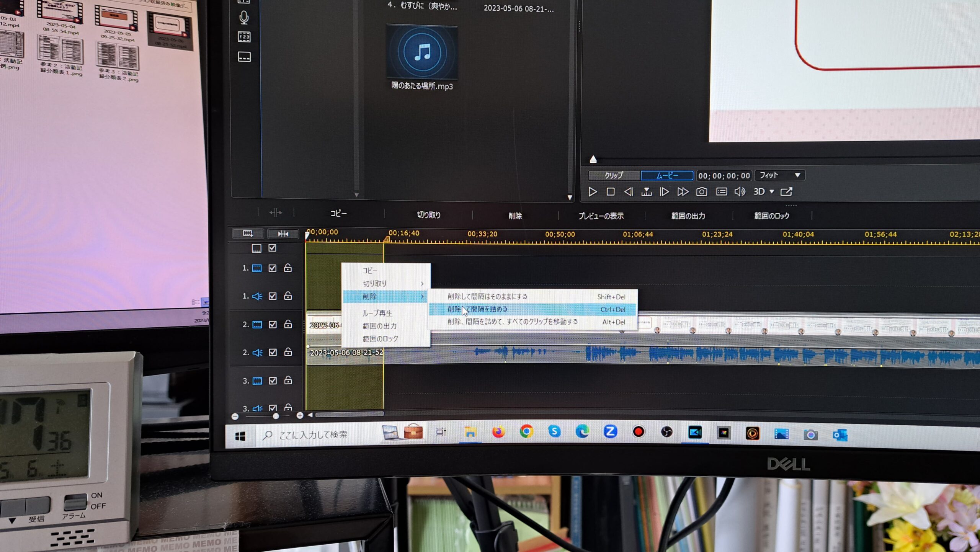Viewport: 980px width, 552px height.
Task: Switch to the ムービー preview mode
Action: click(x=667, y=175)
